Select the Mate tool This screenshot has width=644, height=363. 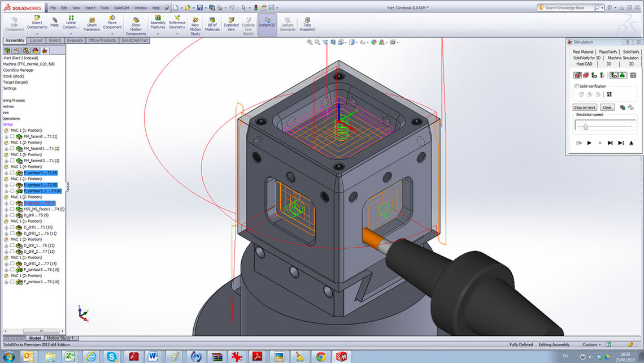coord(55,22)
